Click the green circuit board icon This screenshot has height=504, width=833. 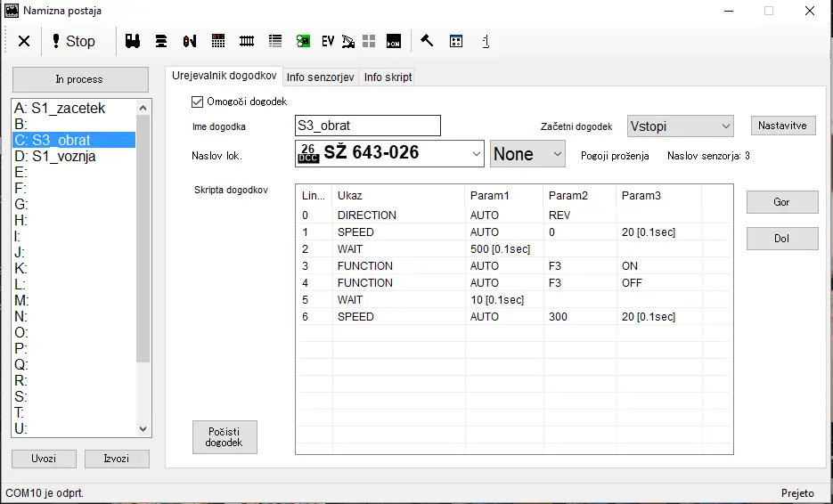click(x=303, y=41)
